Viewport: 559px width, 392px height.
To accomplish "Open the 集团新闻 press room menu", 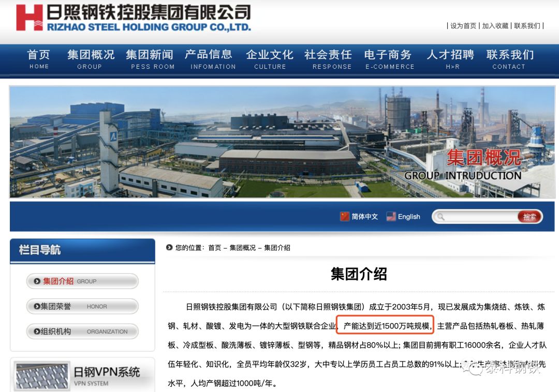I will click(x=150, y=59).
